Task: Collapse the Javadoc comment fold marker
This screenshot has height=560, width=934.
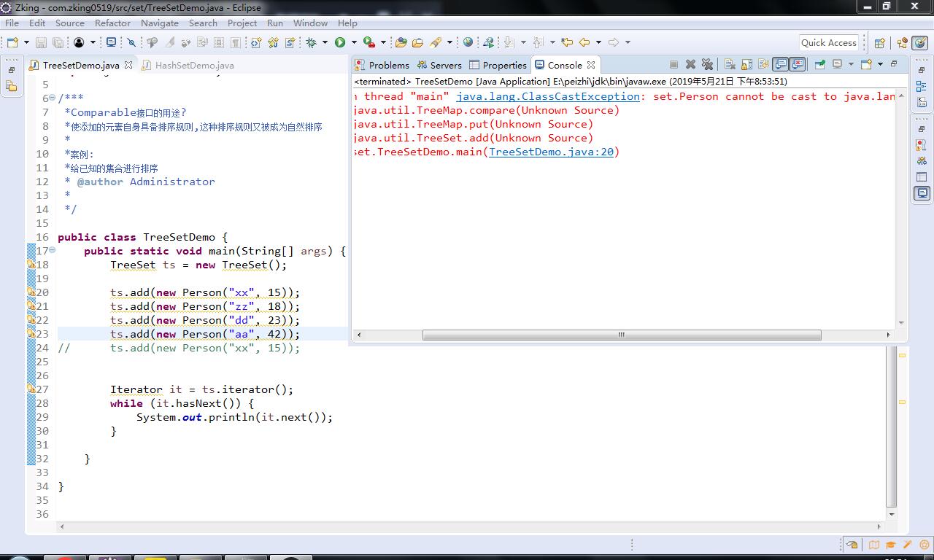Action: pos(53,98)
